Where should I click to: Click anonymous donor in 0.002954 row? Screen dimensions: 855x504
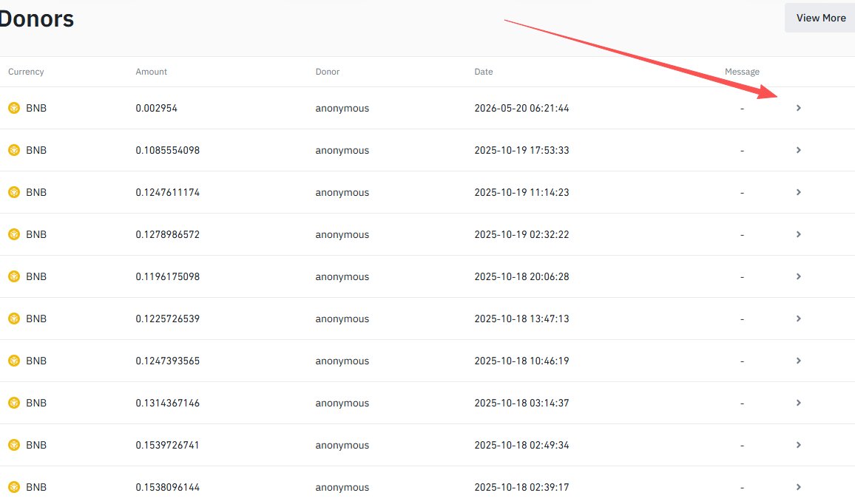coord(342,109)
